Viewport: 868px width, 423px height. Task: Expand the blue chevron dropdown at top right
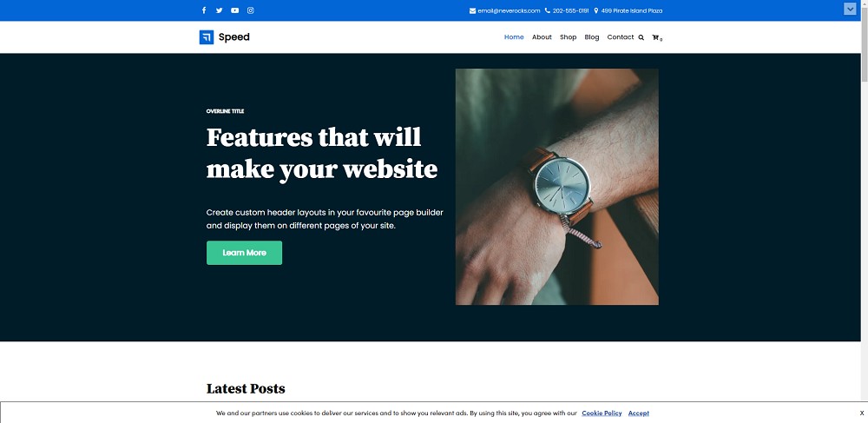pyautogui.click(x=850, y=9)
